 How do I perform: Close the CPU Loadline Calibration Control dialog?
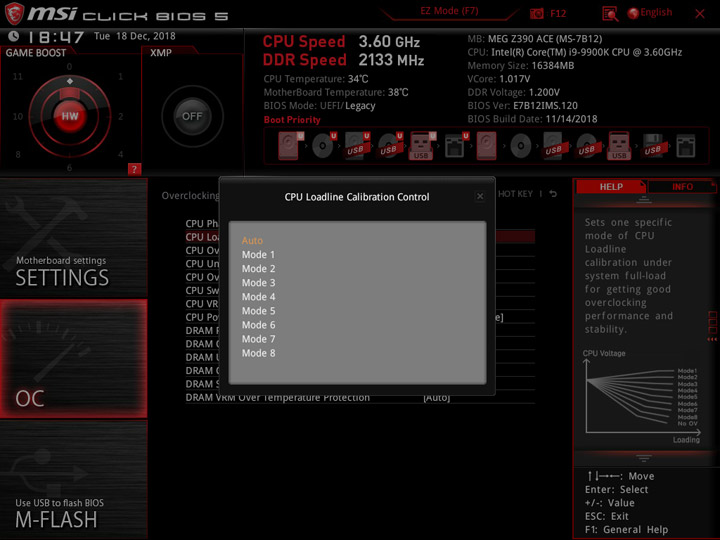point(480,197)
